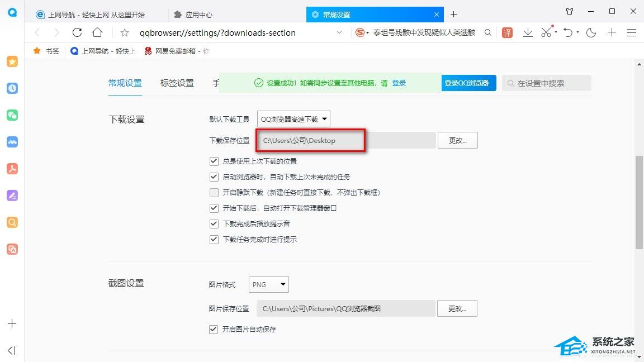This screenshot has height=362, width=644.
Task: Click the vertical scrollbar thumb
Action: [x=639, y=202]
